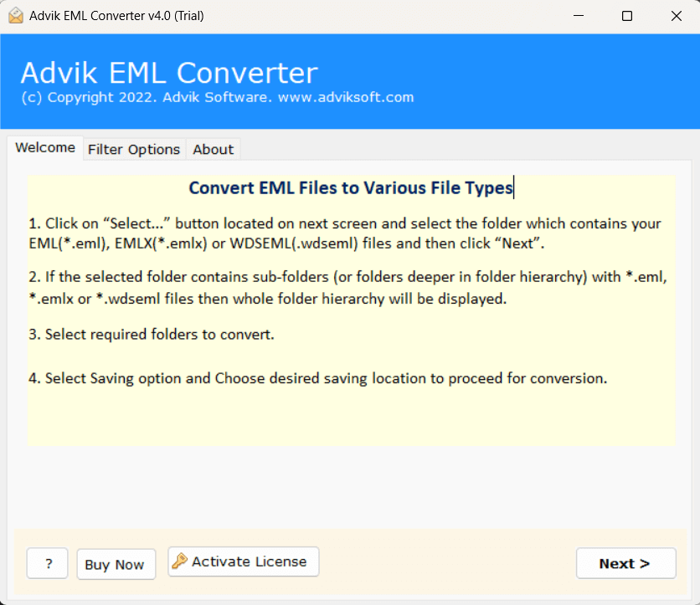Viewport: 700px width, 605px height.
Task: Click the envelope app icon in title bar
Action: click(16, 16)
